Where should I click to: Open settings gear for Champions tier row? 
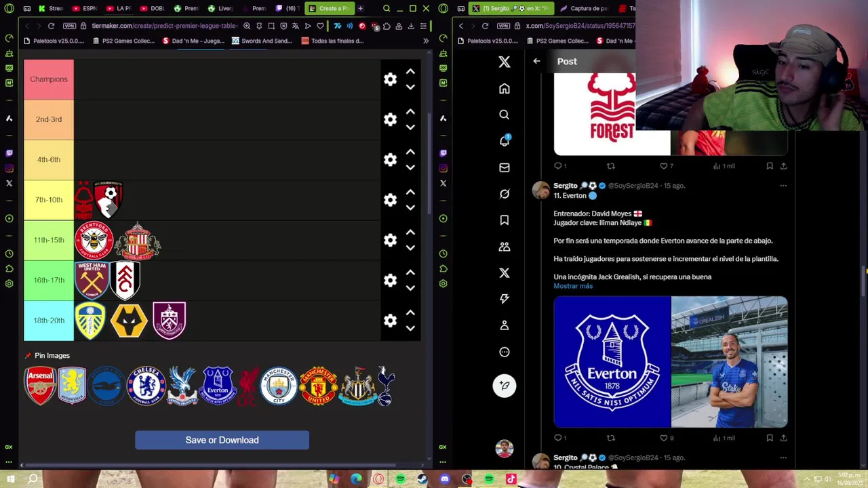tap(390, 79)
